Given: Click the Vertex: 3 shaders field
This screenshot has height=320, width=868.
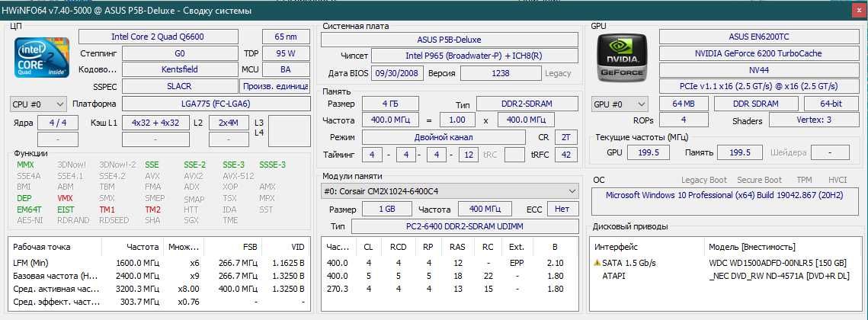Looking at the screenshot, I should [813, 120].
